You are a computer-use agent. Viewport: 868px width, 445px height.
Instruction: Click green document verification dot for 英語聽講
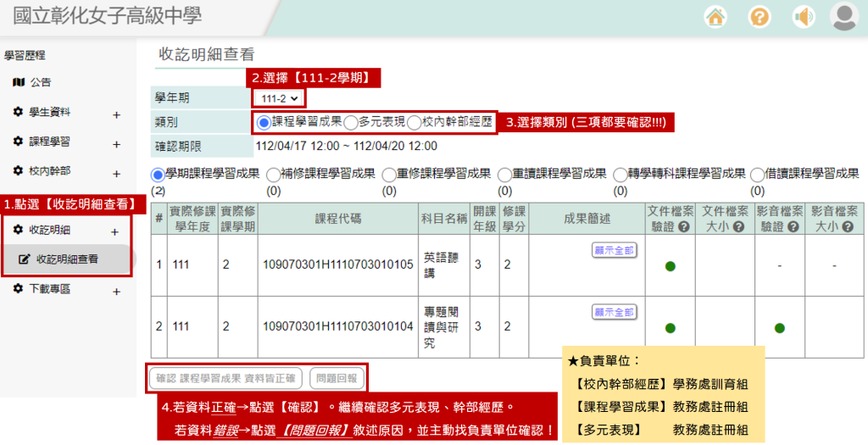pyautogui.click(x=670, y=266)
